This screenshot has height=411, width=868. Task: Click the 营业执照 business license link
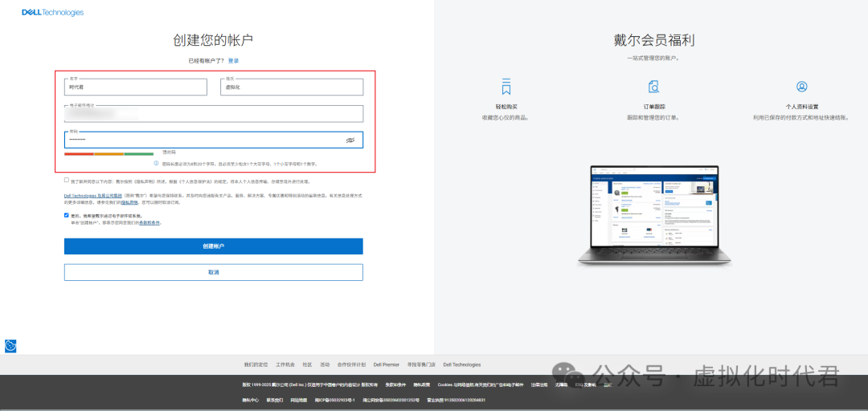pos(456,400)
